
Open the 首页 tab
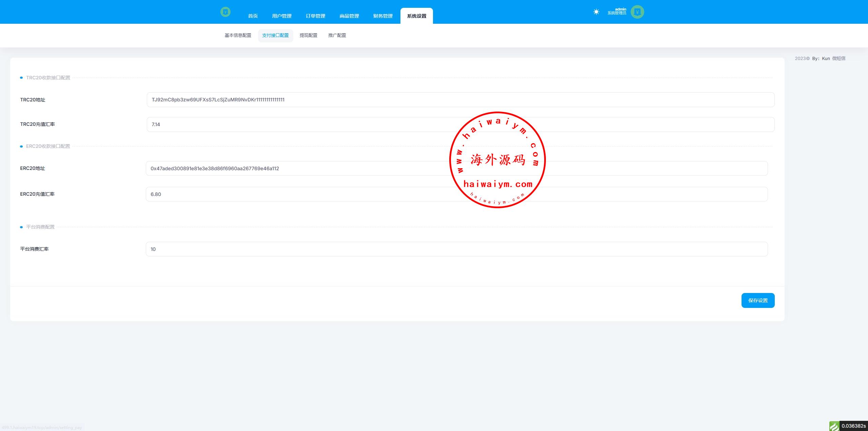point(253,16)
